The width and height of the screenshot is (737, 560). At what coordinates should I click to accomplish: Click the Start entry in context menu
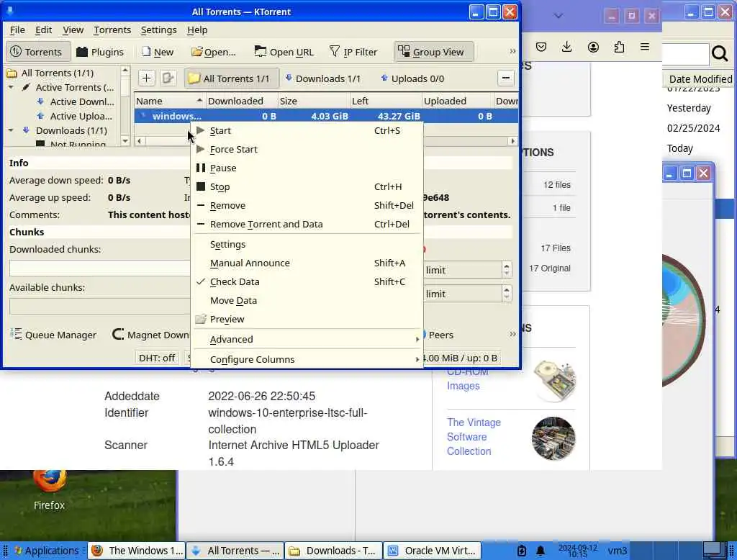307,131
